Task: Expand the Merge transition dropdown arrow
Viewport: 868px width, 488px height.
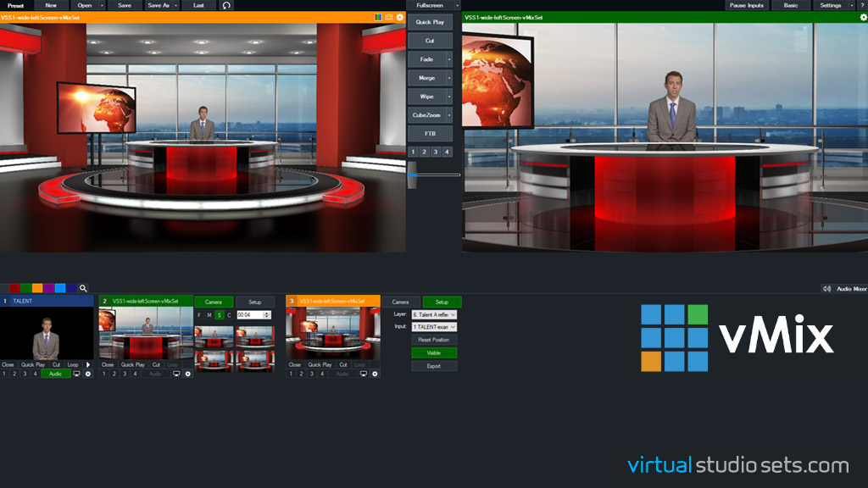Action: [449, 78]
